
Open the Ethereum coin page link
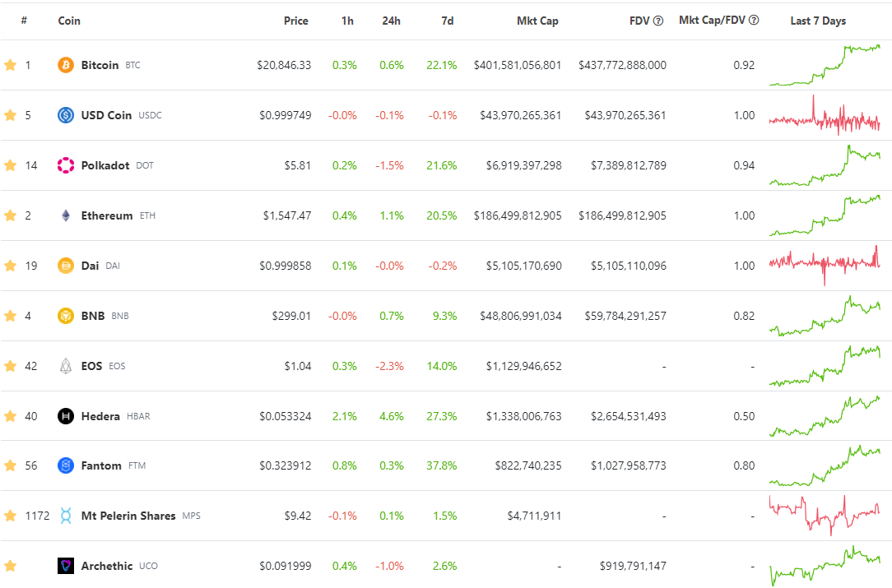pyautogui.click(x=107, y=215)
